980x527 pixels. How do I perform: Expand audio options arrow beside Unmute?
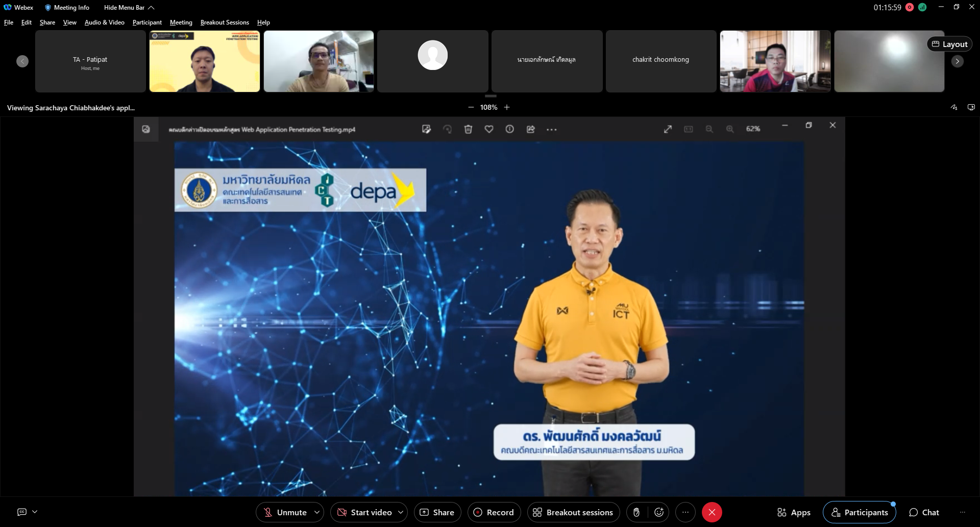[317, 512]
